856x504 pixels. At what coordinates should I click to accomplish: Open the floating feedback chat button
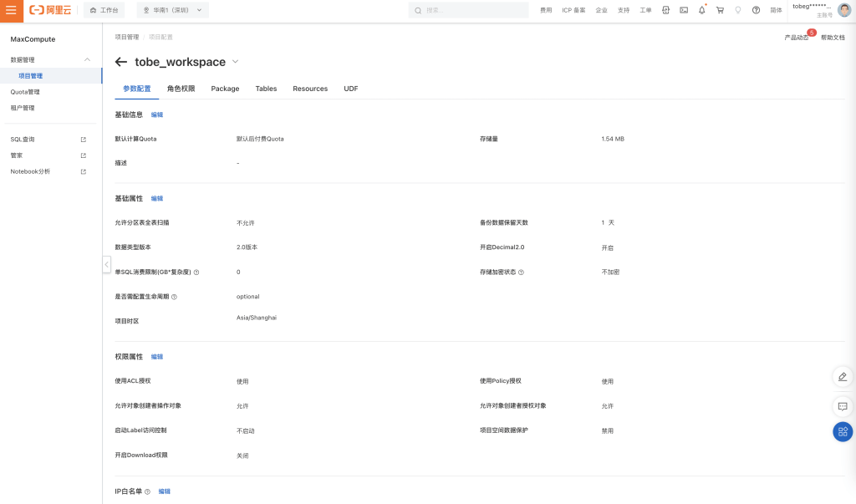pos(843,406)
